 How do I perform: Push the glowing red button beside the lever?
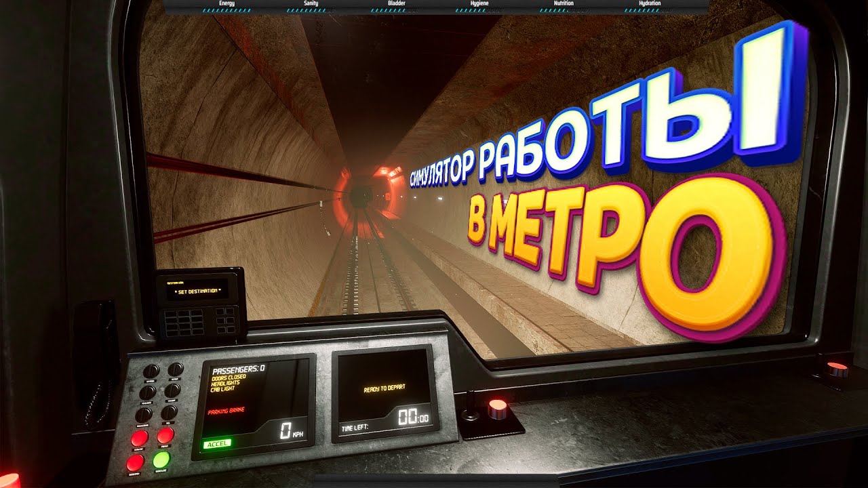tap(498, 409)
